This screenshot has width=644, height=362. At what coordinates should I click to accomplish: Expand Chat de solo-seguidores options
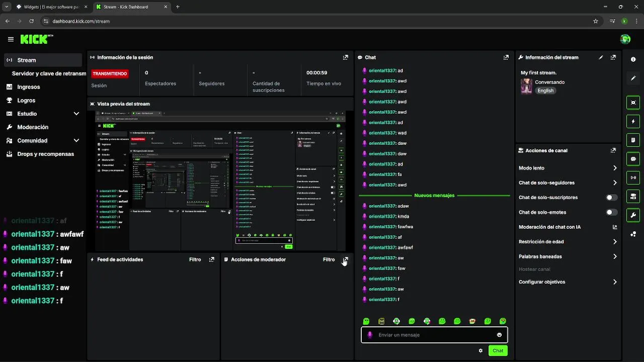tap(615, 183)
